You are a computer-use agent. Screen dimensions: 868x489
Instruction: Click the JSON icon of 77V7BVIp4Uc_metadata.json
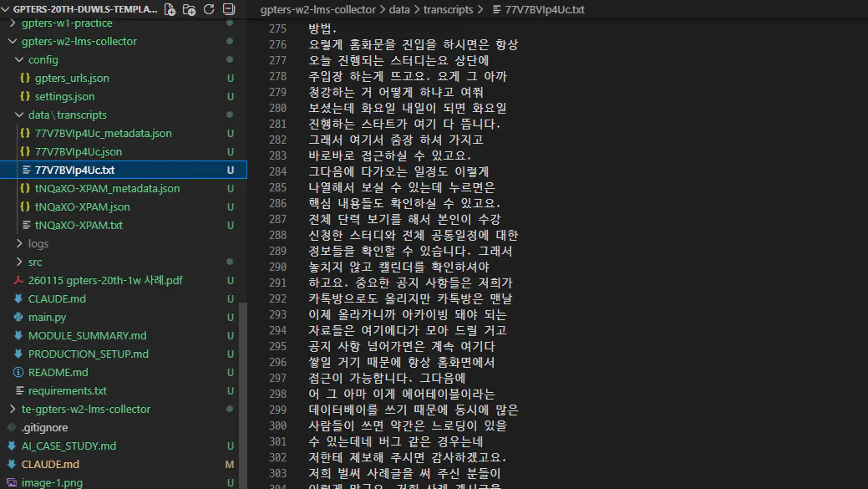click(x=25, y=134)
